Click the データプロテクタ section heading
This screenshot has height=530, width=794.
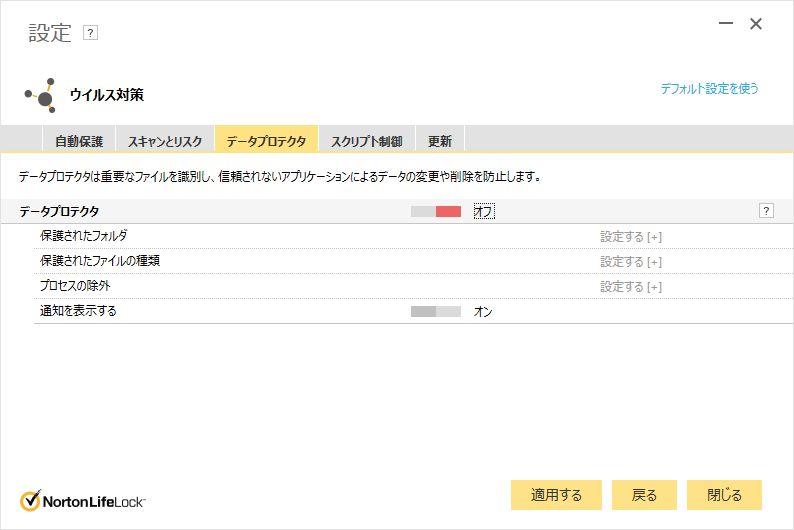pyautogui.click(x=59, y=211)
